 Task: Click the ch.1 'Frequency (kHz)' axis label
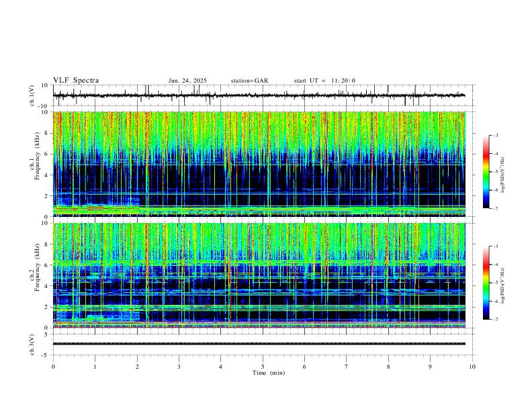point(37,156)
